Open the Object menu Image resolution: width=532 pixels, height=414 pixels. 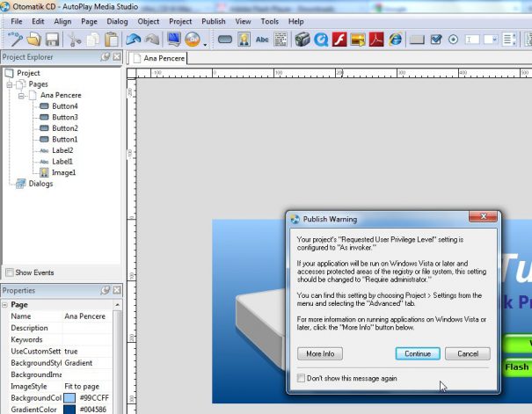[149, 21]
